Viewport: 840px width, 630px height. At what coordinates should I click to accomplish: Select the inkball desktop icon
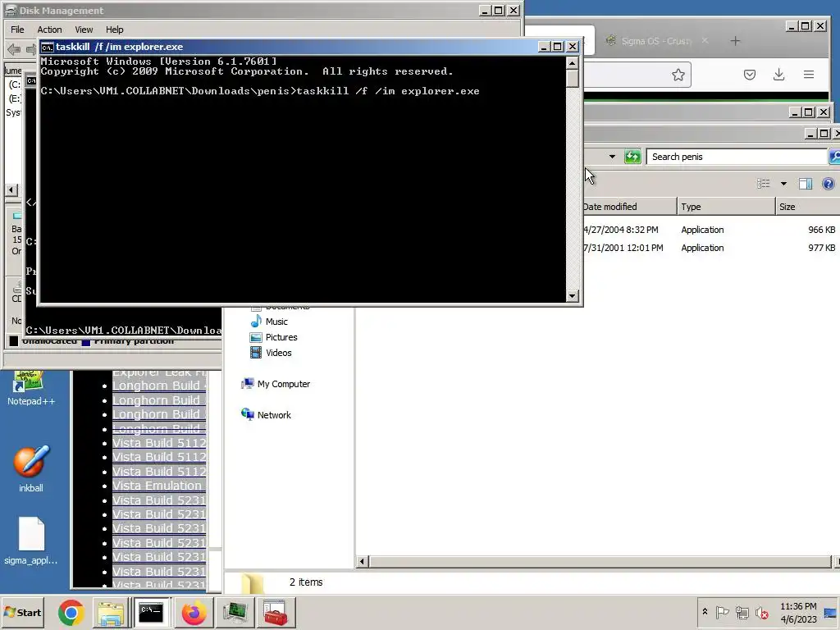[x=31, y=468]
